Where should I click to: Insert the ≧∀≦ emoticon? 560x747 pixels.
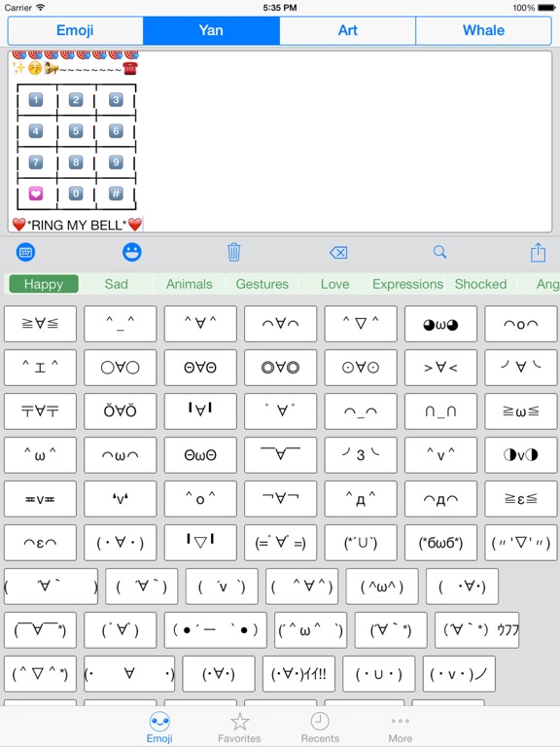pos(40,324)
